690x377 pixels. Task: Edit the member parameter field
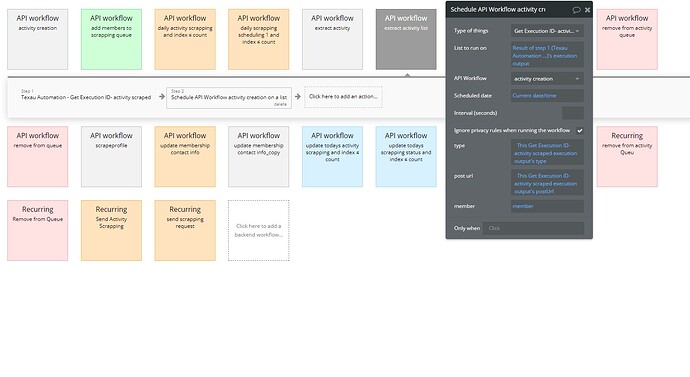coord(547,206)
